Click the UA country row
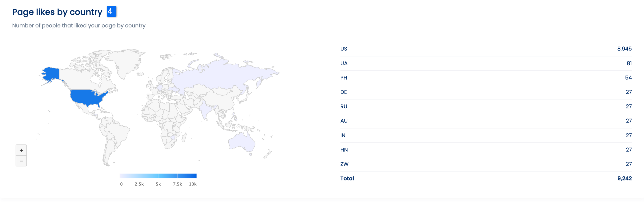 (486, 63)
